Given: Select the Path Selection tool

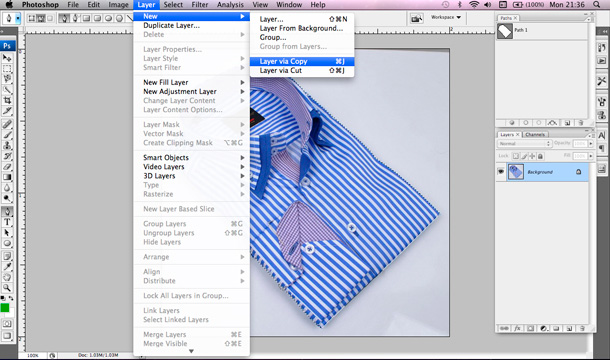Looking at the screenshot, I should pos(7,233).
